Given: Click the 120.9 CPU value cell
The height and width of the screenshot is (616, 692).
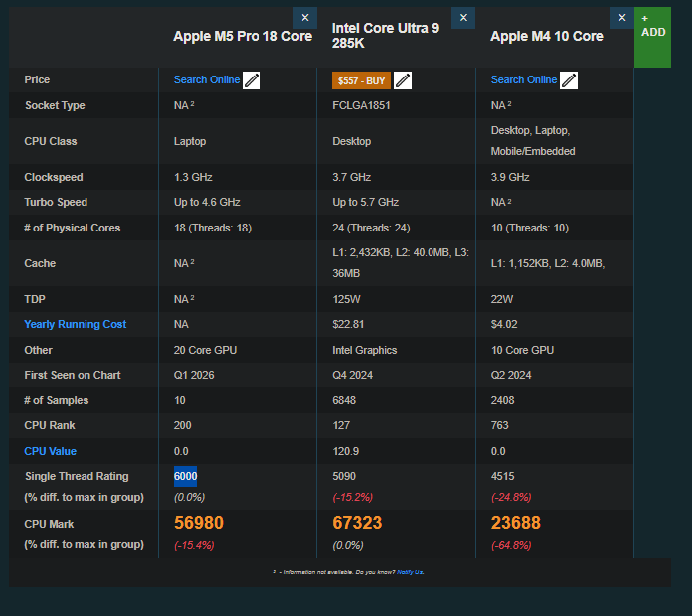Looking at the screenshot, I should 345,451.
